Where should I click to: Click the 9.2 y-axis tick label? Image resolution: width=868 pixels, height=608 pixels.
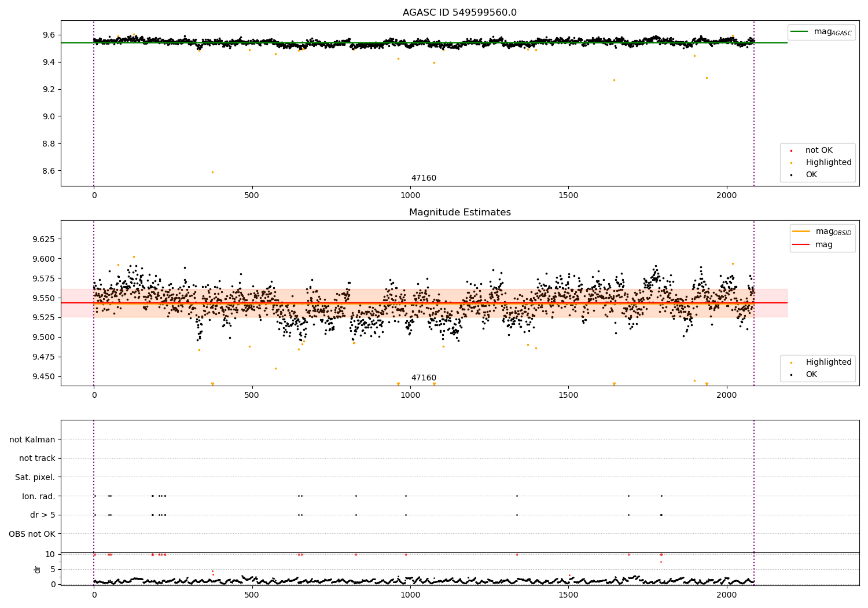click(x=49, y=89)
